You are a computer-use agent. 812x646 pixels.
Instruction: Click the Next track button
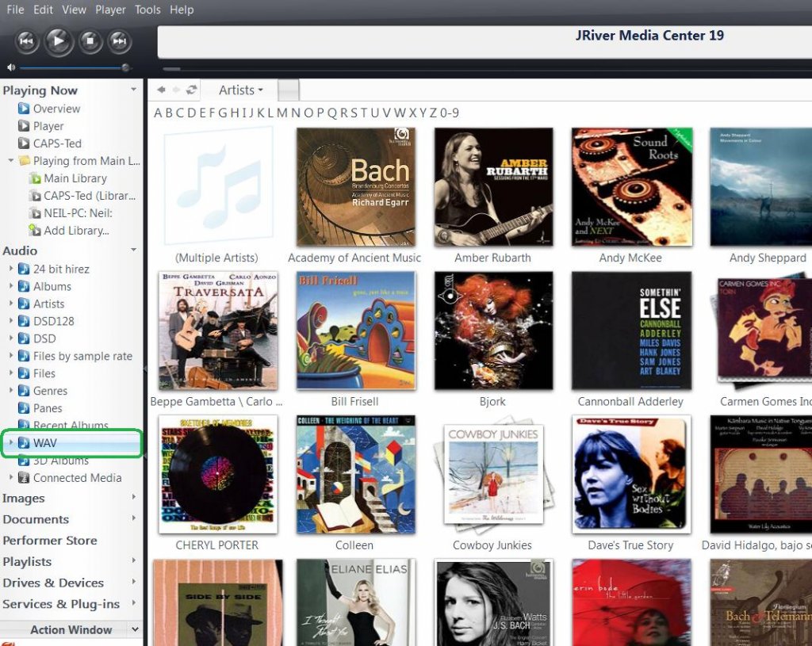(x=120, y=41)
